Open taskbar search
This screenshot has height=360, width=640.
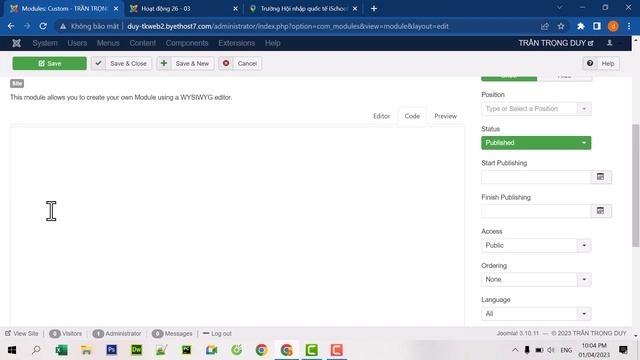(36, 350)
